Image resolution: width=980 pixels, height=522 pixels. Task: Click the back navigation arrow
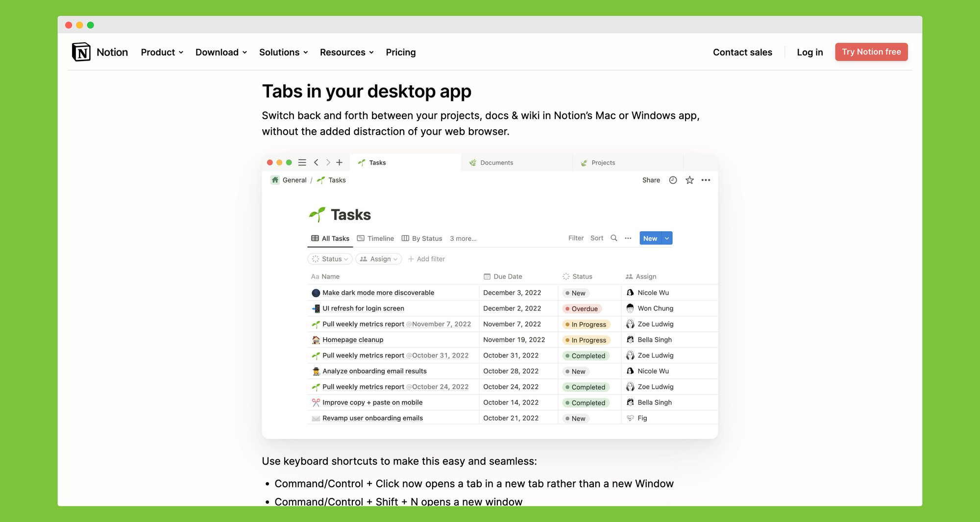pos(316,163)
